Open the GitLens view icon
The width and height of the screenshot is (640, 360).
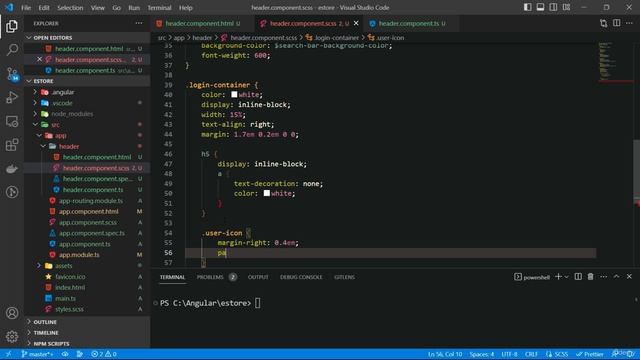(12, 192)
